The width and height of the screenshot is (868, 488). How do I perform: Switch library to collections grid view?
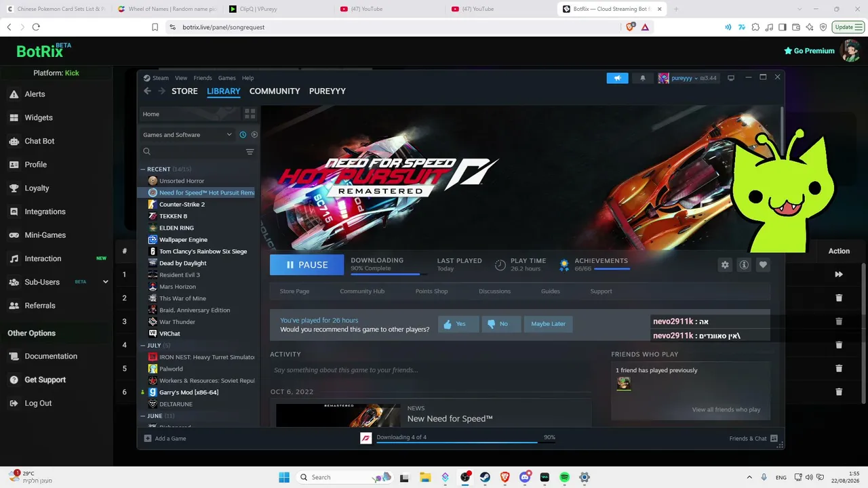[x=250, y=114]
